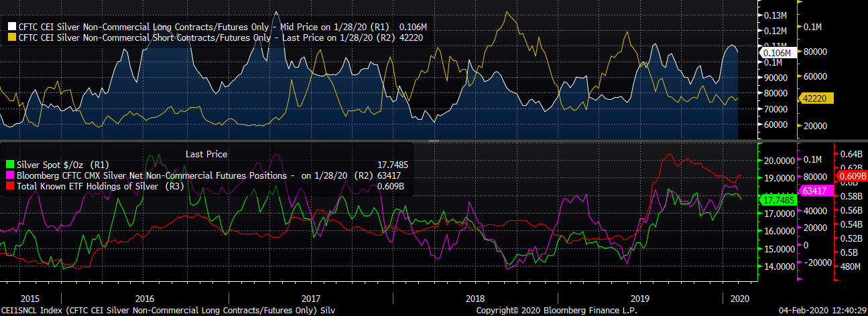
Task: Click the 2019 year label on time axis
Action: (641, 298)
